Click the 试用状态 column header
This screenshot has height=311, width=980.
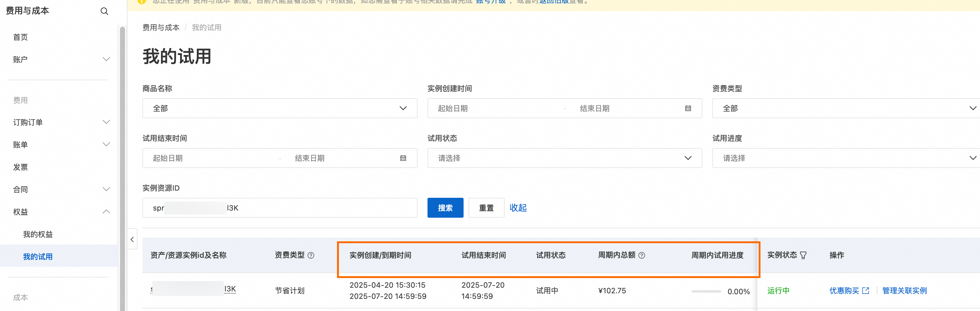pos(551,255)
